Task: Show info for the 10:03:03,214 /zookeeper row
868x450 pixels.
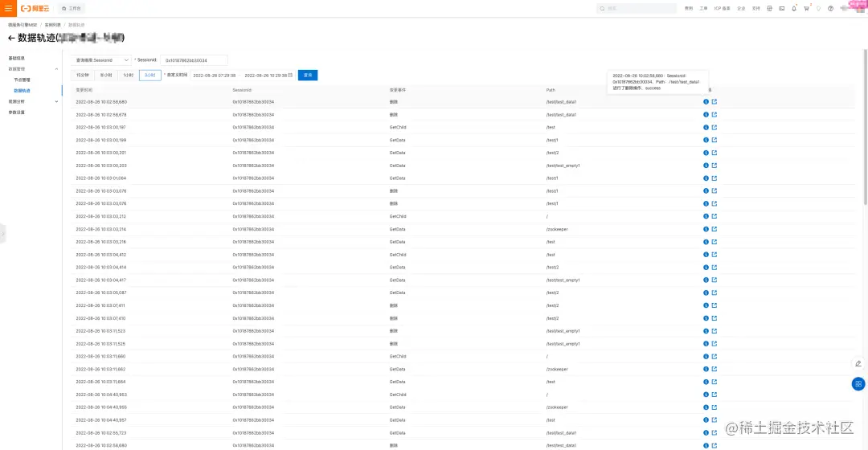Action: tap(706, 229)
